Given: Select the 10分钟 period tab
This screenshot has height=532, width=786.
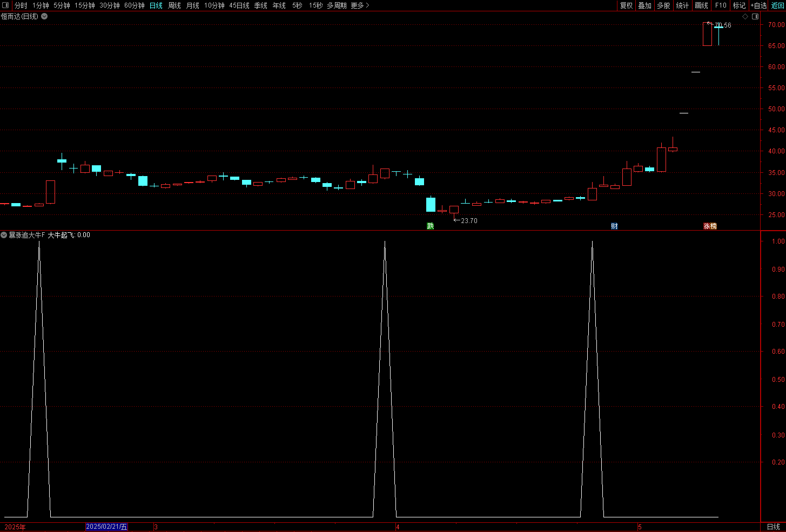Looking at the screenshot, I should (x=214, y=5).
